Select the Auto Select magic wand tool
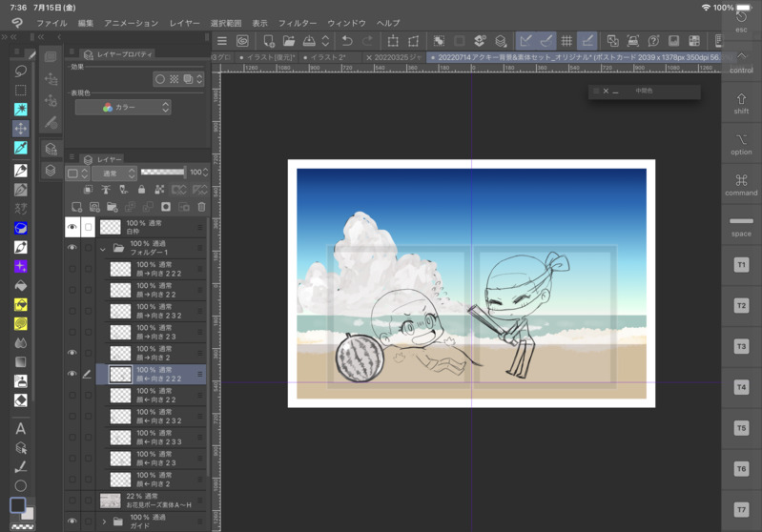The width and height of the screenshot is (762, 532). (x=20, y=109)
